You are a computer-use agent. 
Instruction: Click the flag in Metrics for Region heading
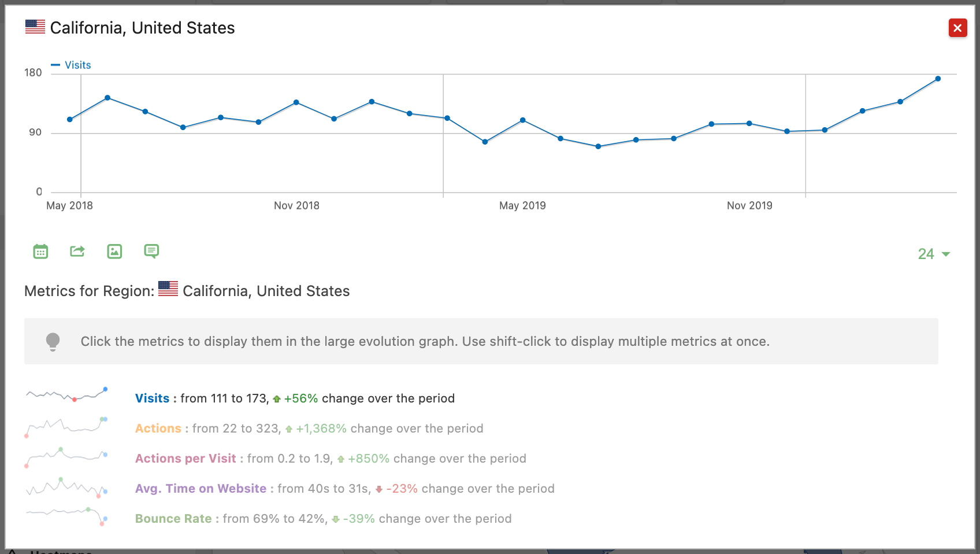click(x=168, y=289)
